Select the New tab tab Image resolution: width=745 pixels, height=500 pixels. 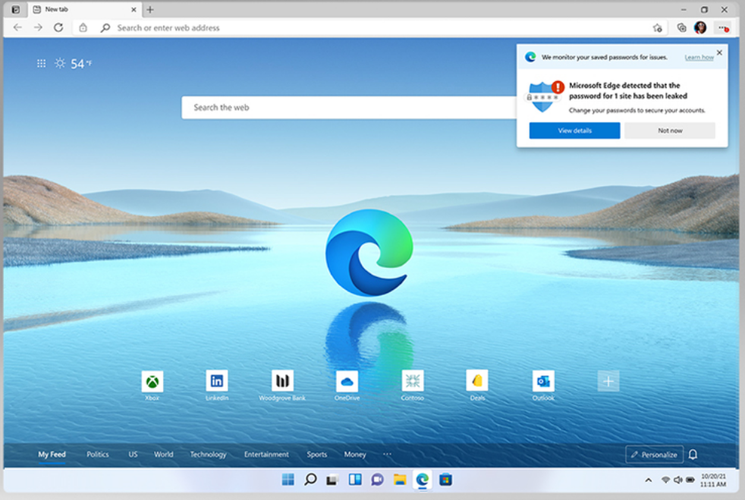85,9
